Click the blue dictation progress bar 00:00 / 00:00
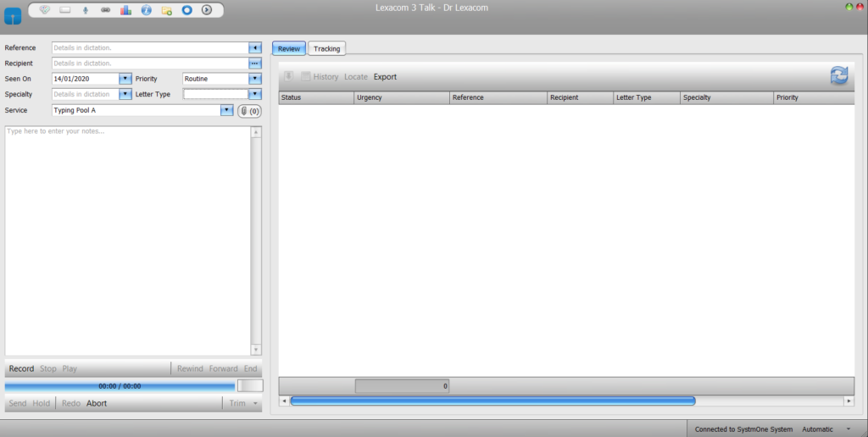 click(x=120, y=386)
